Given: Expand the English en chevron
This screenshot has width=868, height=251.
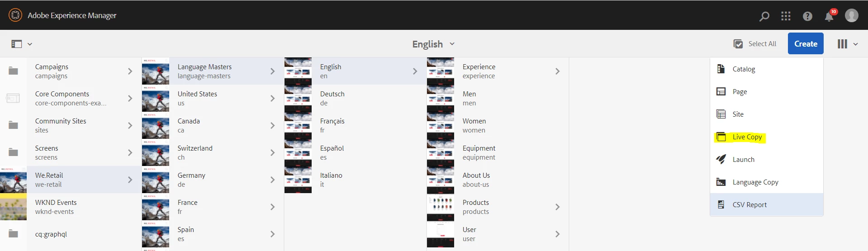Looking at the screenshot, I should click(415, 71).
